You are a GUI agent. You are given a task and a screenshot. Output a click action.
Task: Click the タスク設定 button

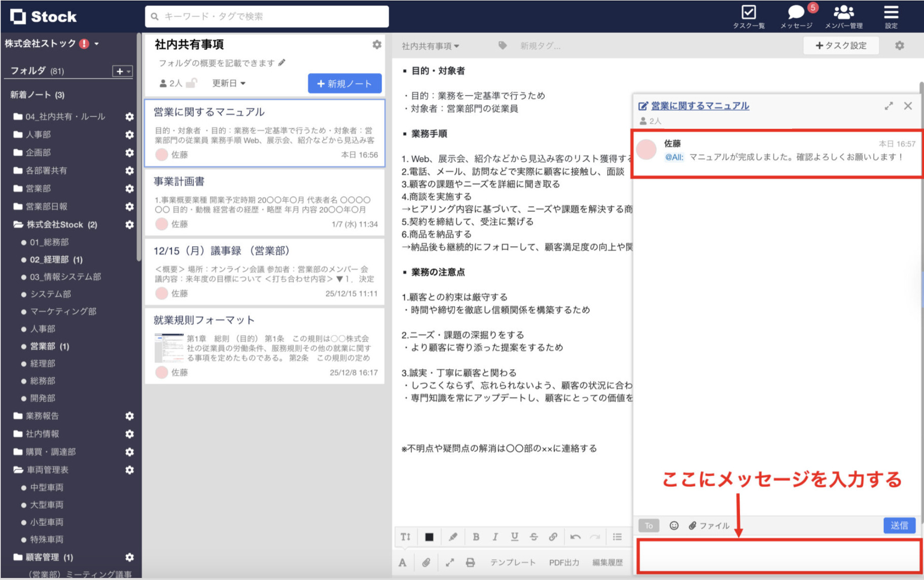tap(841, 46)
